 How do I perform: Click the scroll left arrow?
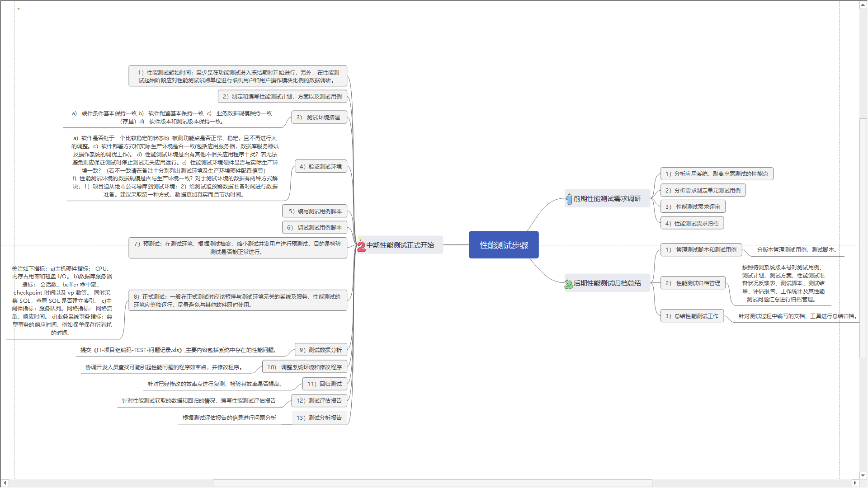tap(5, 483)
